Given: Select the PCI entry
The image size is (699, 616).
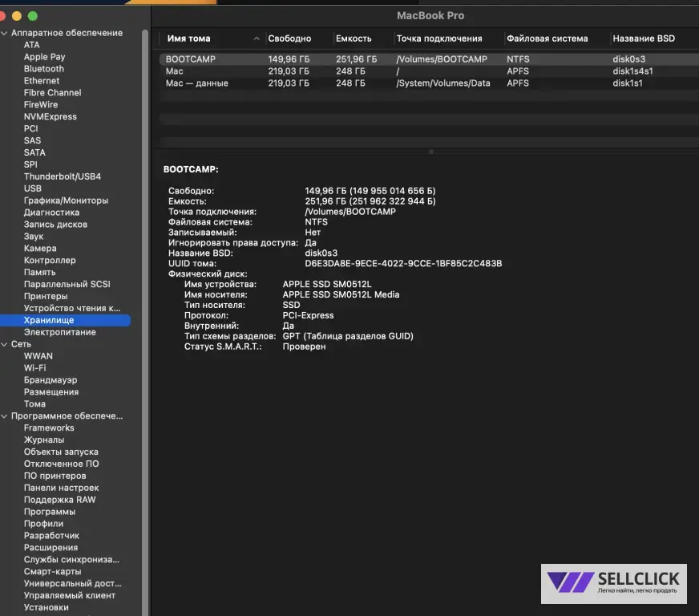Looking at the screenshot, I should click(x=30, y=129).
